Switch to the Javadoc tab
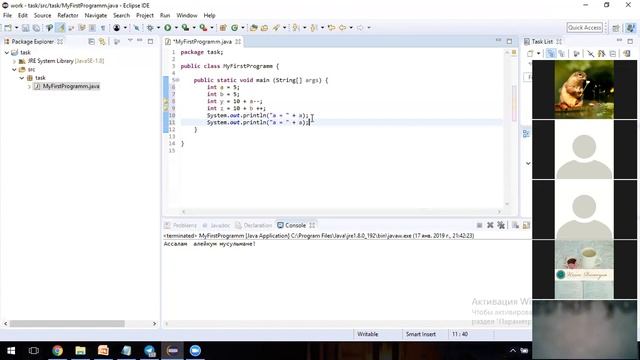The image size is (640, 360). (x=216, y=225)
